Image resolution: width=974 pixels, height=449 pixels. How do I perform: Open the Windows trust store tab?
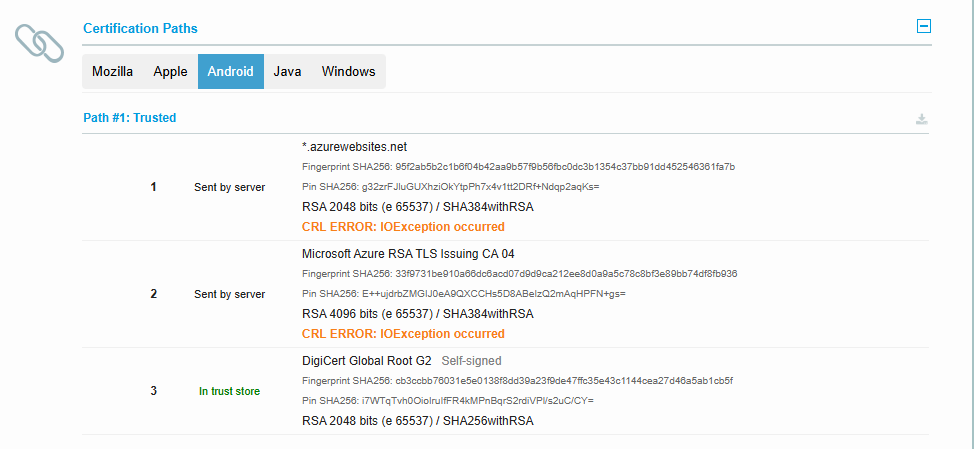click(x=348, y=71)
